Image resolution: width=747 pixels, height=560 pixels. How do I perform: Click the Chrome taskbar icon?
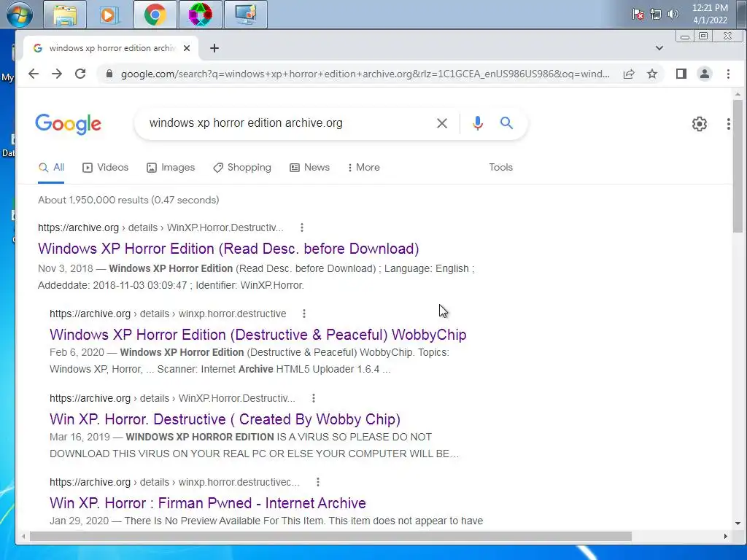pyautogui.click(x=155, y=15)
